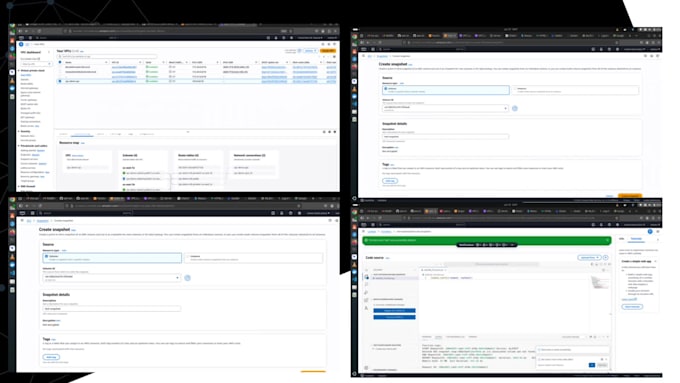Viewport: 680px width, 383px height.
Task: Open the settings gear at bottom of Lambda editor sidebar
Action: click(x=366, y=368)
